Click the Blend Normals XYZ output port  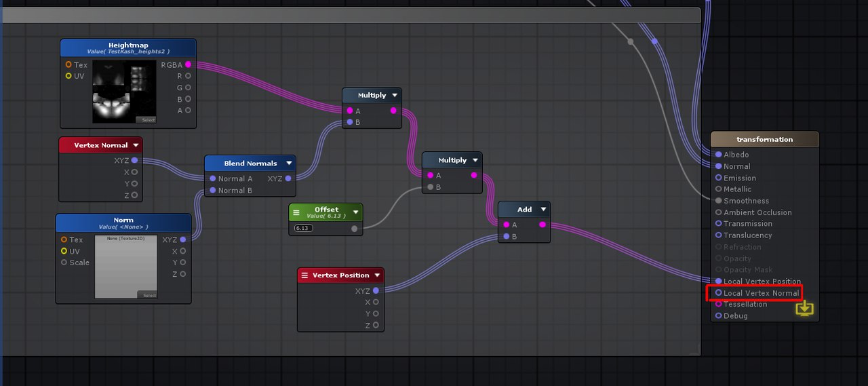288,178
